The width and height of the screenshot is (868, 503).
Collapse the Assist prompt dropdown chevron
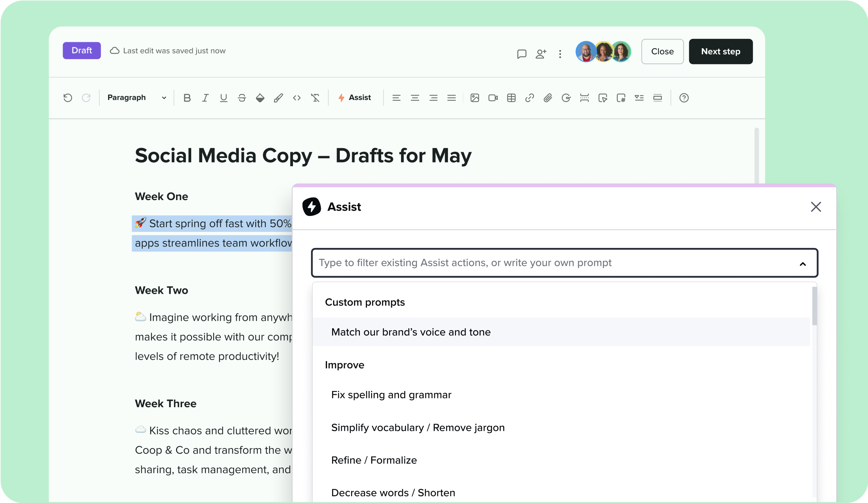pyautogui.click(x=803, y=264)
